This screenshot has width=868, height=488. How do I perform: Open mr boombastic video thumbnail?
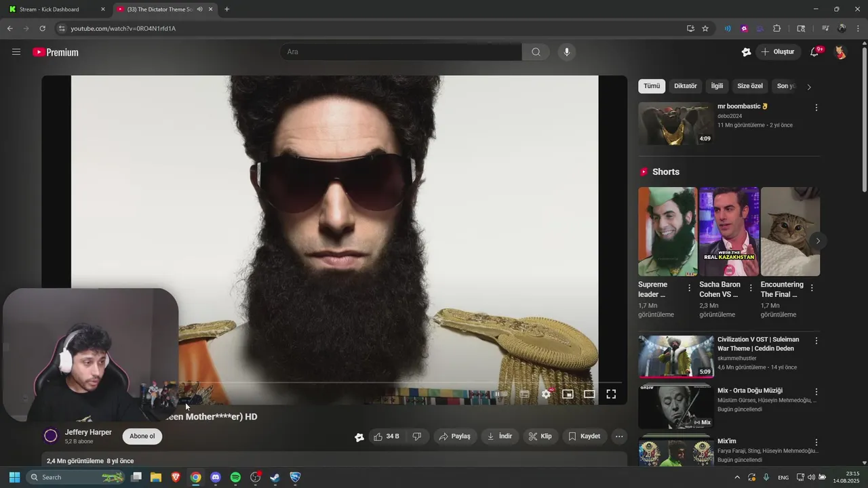[675, 123]
